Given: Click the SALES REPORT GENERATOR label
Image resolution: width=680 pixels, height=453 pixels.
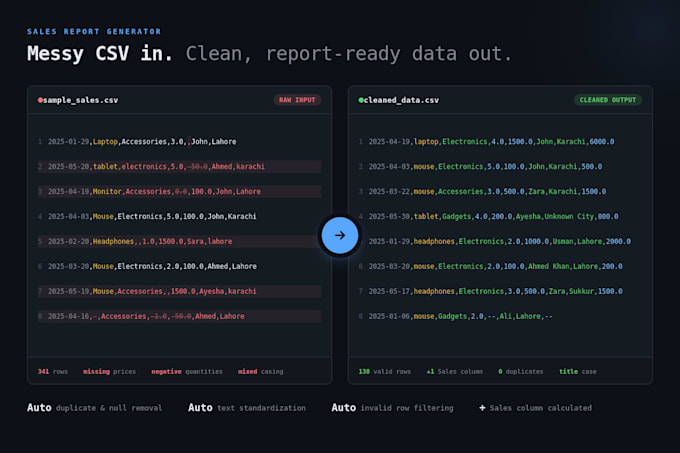Looking at the screenshot, I should (94, 32).
